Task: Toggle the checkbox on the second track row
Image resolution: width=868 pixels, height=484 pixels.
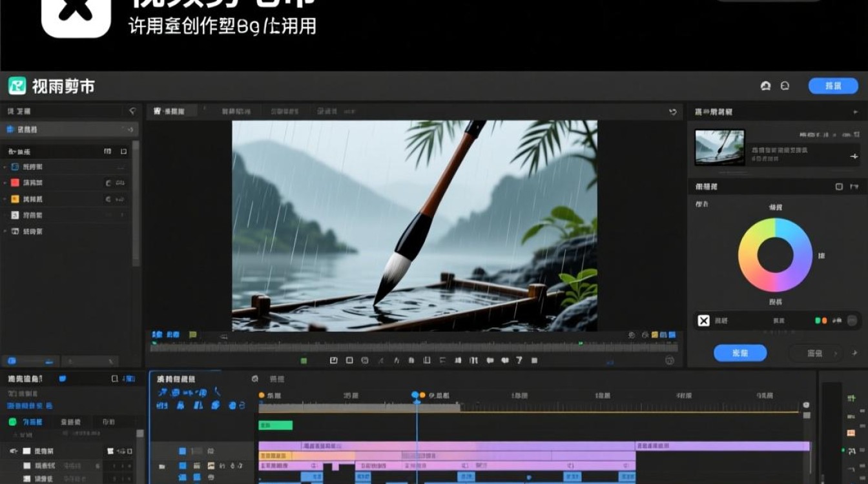Action: 26,465
